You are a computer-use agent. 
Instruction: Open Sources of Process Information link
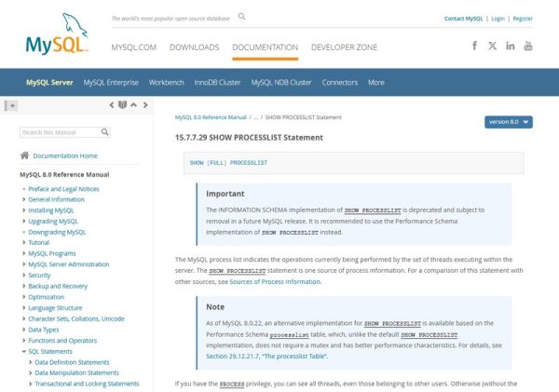pyautogui.click(x=275, y=281)
